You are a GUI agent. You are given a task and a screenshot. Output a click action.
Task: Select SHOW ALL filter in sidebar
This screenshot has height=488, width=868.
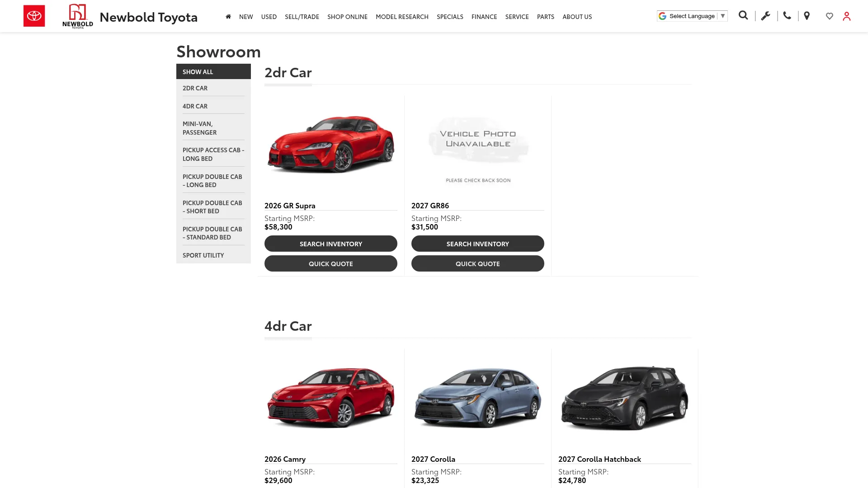click(213, 71)
